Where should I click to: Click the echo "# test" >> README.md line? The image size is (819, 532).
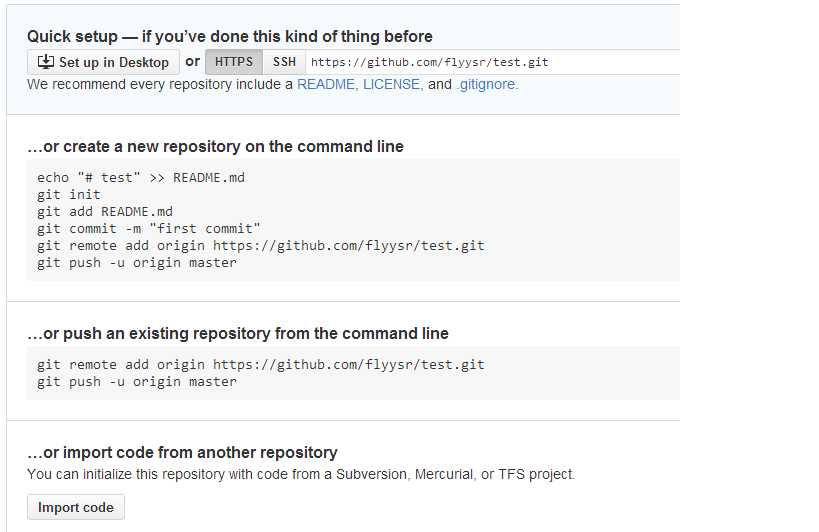(141, 178)
